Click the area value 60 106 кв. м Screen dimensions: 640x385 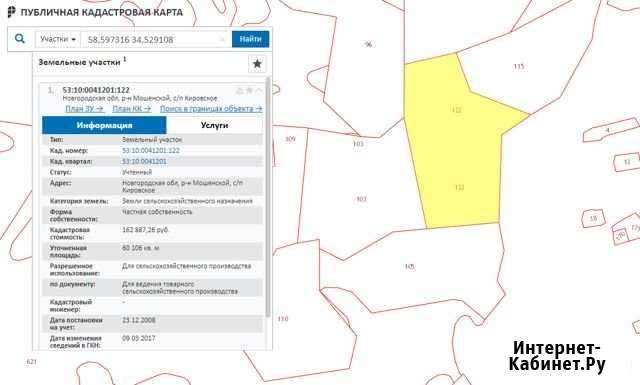(x=141, y=248)
